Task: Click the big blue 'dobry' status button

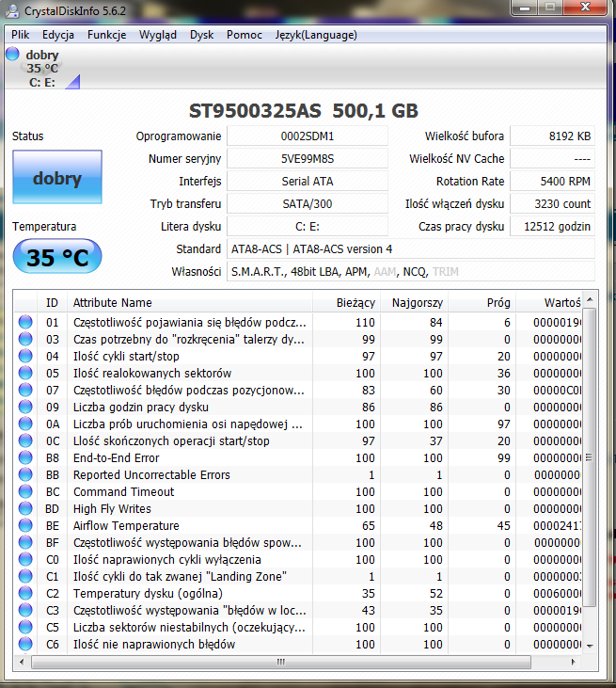Action: click(x=57, y=177)
